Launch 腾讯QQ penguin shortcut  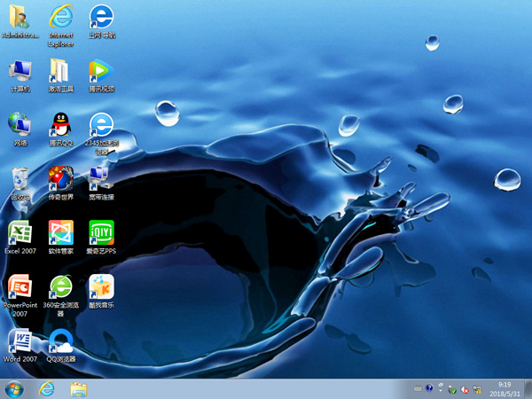click(x=60, y=124)
